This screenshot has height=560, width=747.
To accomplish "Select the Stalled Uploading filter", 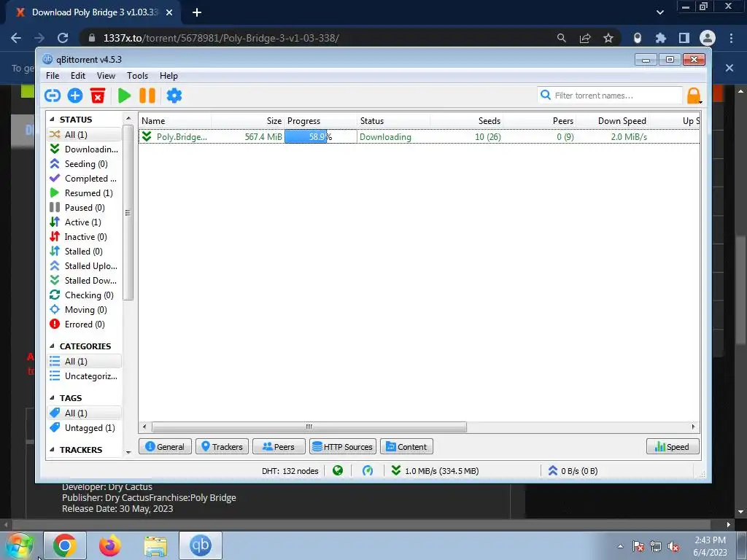I will (x=84, y=265).
